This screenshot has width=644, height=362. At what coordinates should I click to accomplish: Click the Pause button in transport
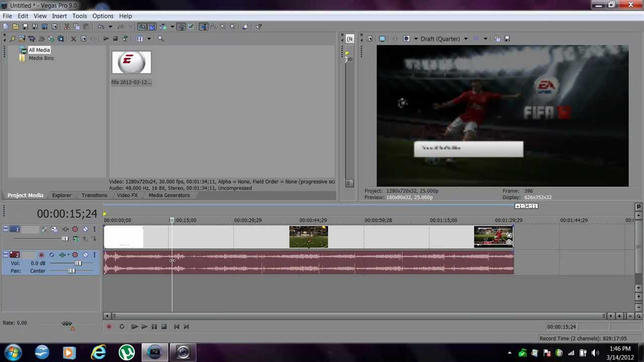154,327
